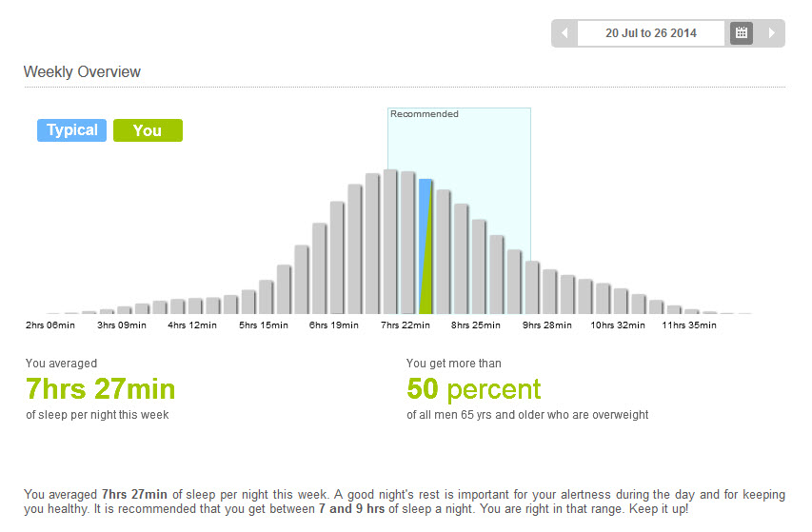Click the gray bar above 6hrs 19min

point(337,258)
